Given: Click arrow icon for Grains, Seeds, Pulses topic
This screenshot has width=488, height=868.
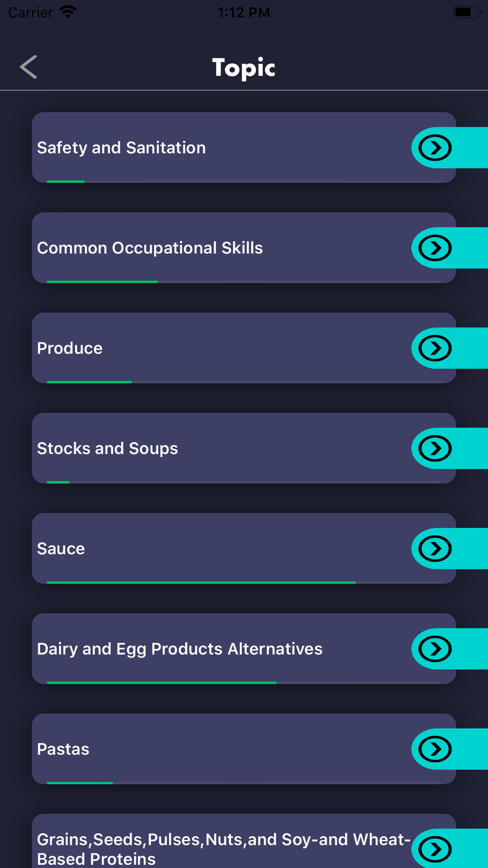Looking at the screenshot, I should pyautogui.click(x=435, y=849).
